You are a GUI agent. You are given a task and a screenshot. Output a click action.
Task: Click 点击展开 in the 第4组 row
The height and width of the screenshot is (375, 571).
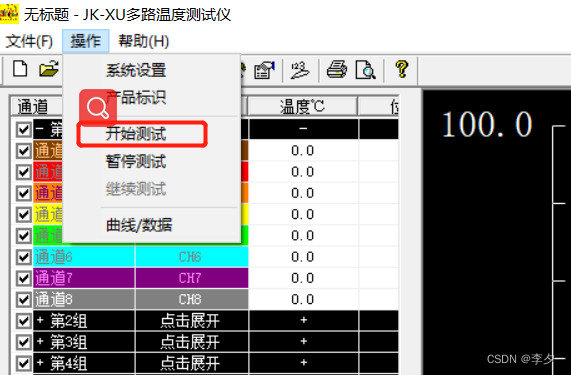pyautogui.click(x=190, y=363)
